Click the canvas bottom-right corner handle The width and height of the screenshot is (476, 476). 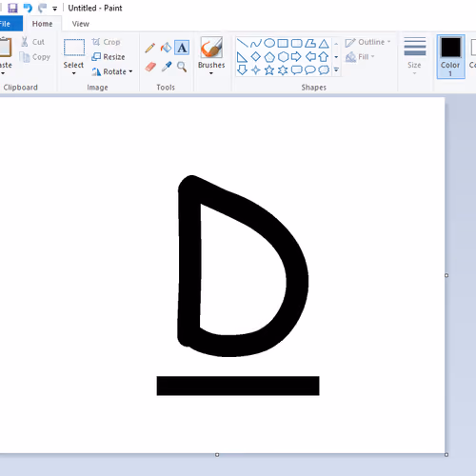click(446, 455)
